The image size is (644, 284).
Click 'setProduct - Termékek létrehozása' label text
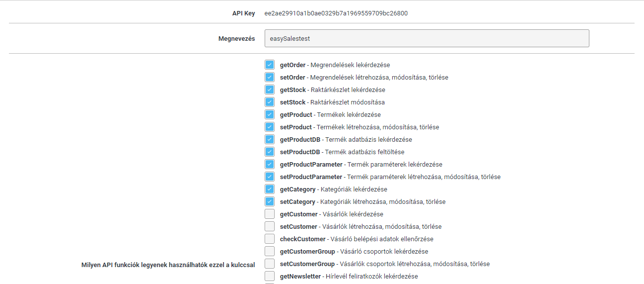pos(359,127)
